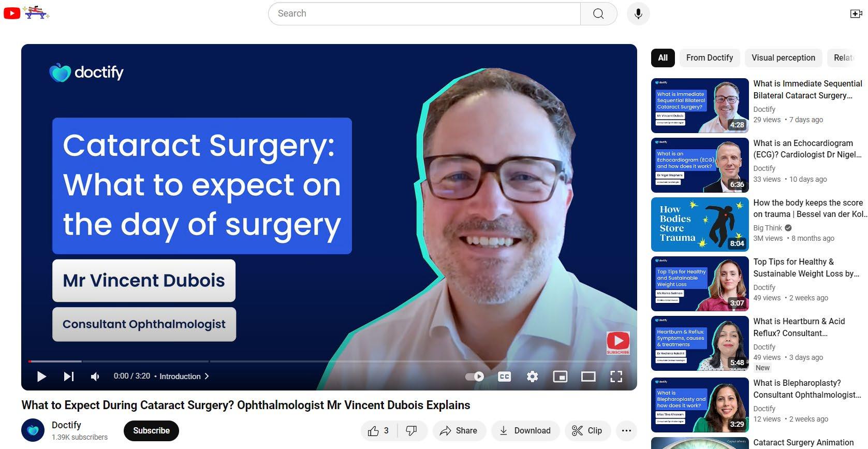Open 'What is Blepharoplasty?' video title
Screen dimensions: 868x449
(x=807, y=389)
